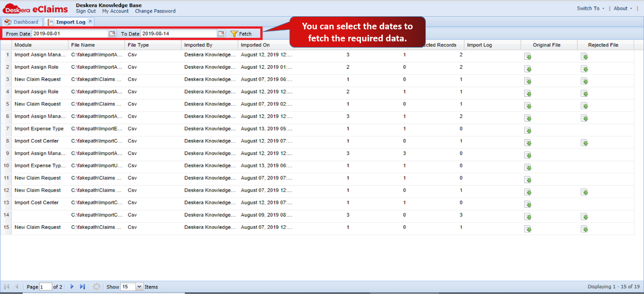Download original file for row 14

point(528,217)
